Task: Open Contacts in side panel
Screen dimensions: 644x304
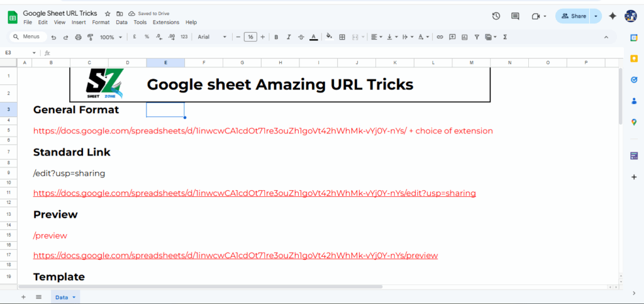Action: (634, 101)
